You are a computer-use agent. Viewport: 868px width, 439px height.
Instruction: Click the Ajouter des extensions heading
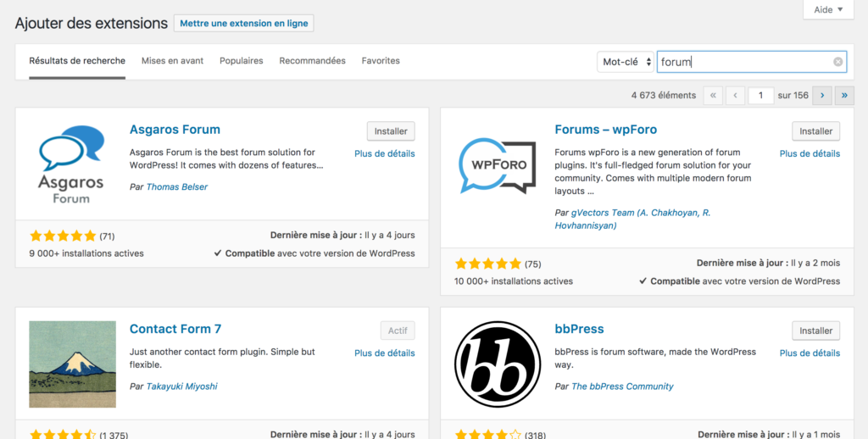click(x=92, y=23)
